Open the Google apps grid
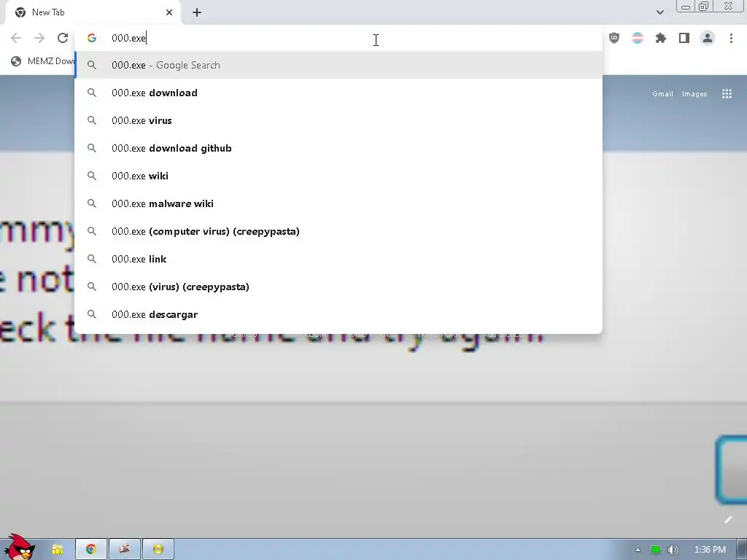The image size is (747, 560). click(727, 94)
